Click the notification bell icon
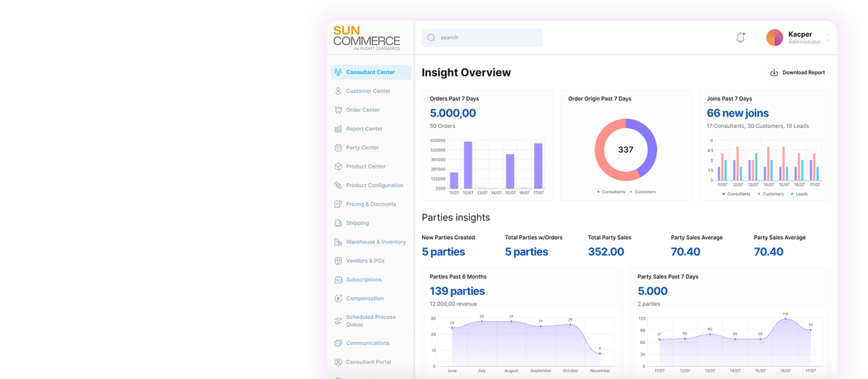Screen dimensions: 868x379 [740, 38]
